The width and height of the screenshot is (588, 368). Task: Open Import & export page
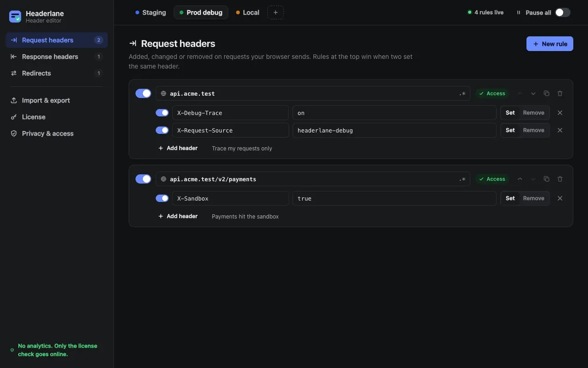point(57,100)
